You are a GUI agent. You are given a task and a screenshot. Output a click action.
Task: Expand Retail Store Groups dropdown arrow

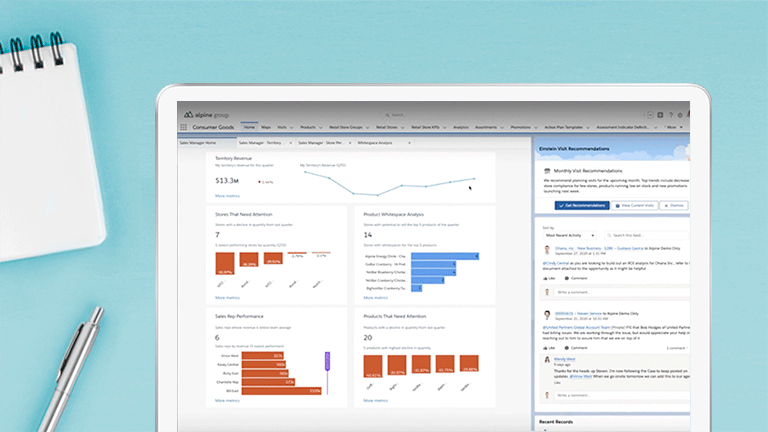tap(367, 128)
